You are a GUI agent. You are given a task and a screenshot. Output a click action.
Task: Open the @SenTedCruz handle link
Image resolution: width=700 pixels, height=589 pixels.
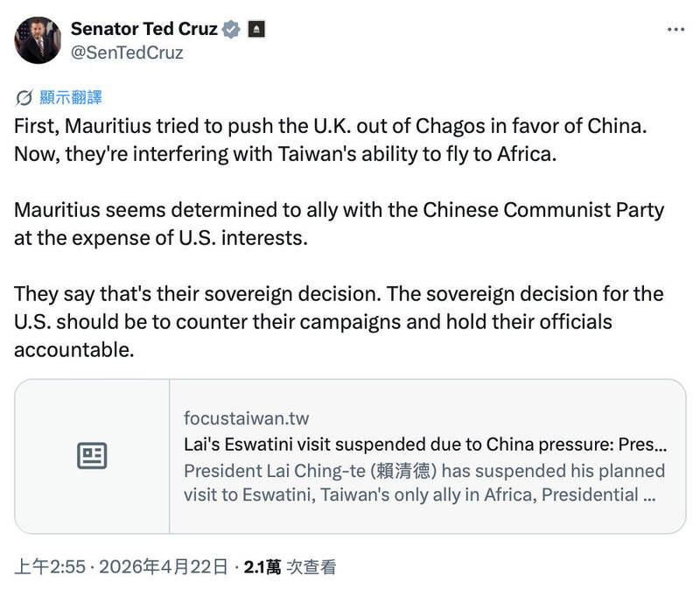pyautogui.click(x=126, y=53)
